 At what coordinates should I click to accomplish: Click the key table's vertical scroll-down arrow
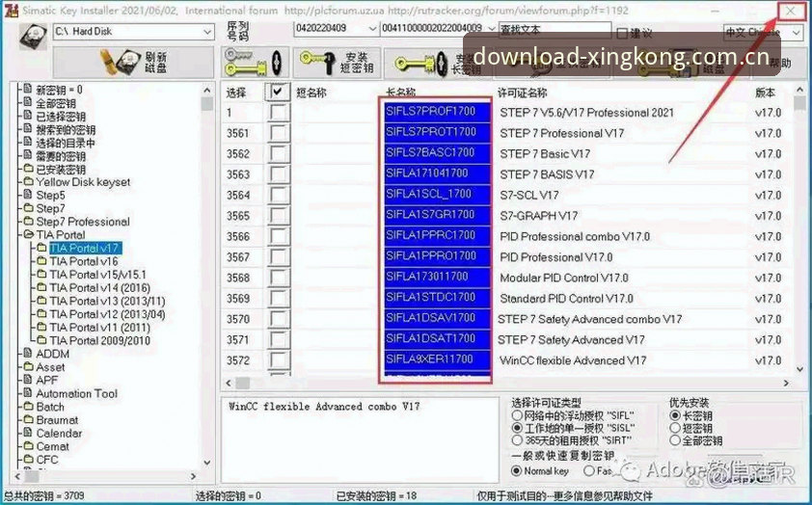(799, 369)
